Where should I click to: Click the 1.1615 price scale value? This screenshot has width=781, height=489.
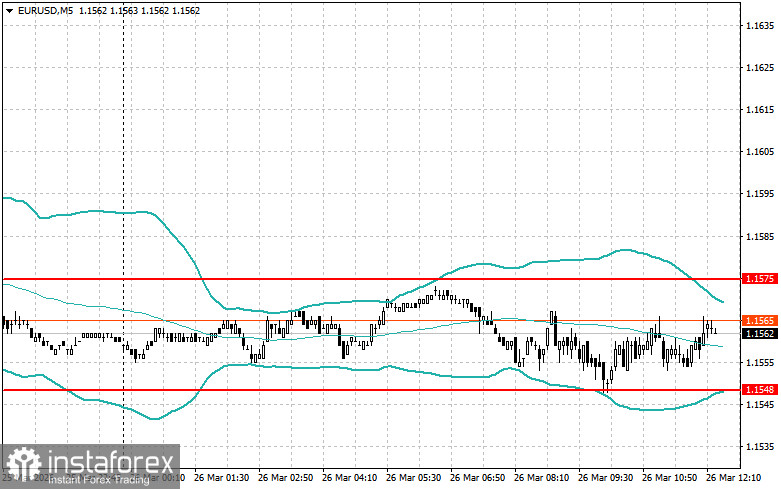point(760,110)
